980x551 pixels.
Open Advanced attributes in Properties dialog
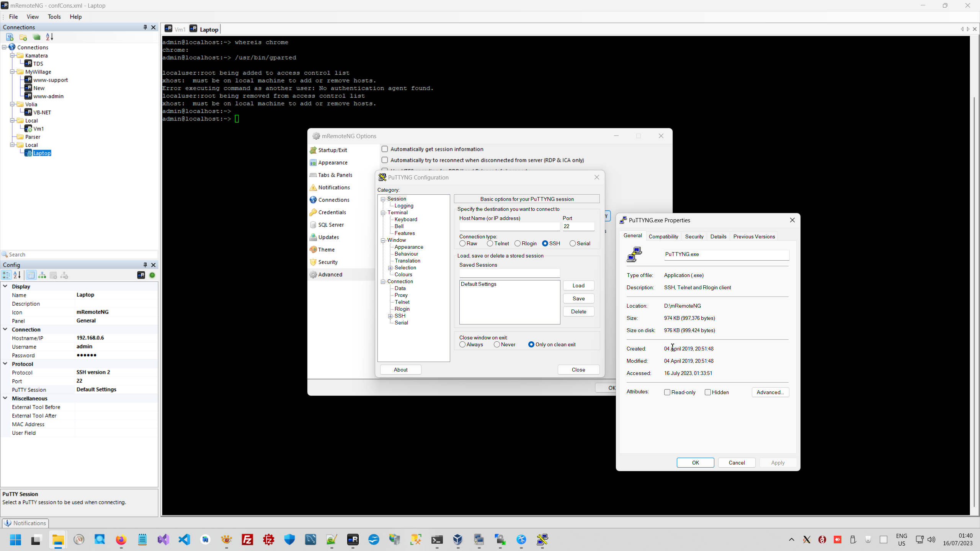(770, 392)
